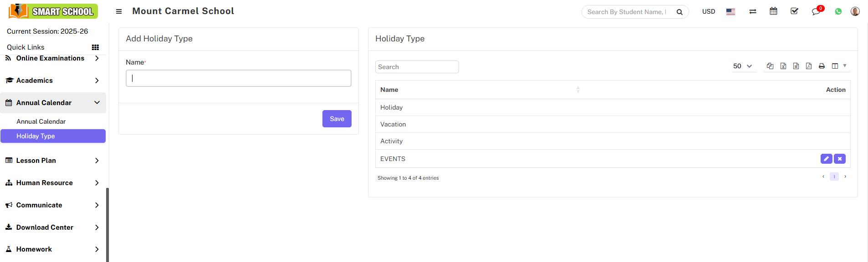Delete the EVENTS holiday type
Viewport: 868px width, 262px height.
pyautogui.click(x=840, y=159)
